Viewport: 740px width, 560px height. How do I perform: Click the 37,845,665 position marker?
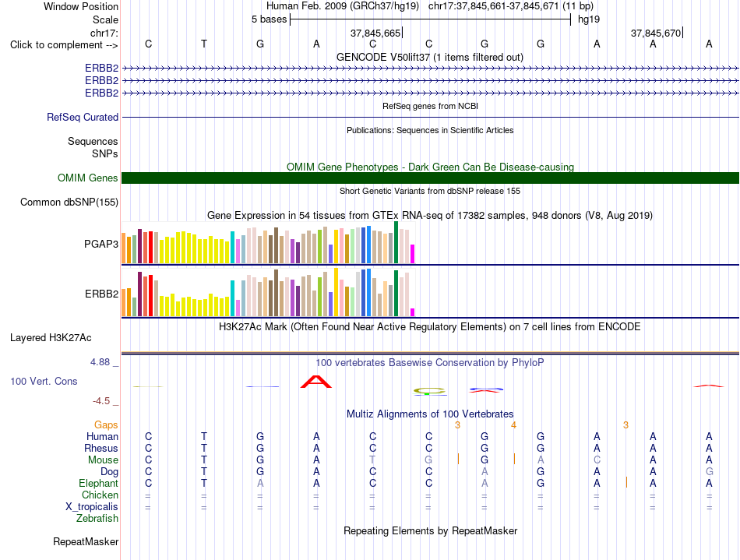(375, 33)
